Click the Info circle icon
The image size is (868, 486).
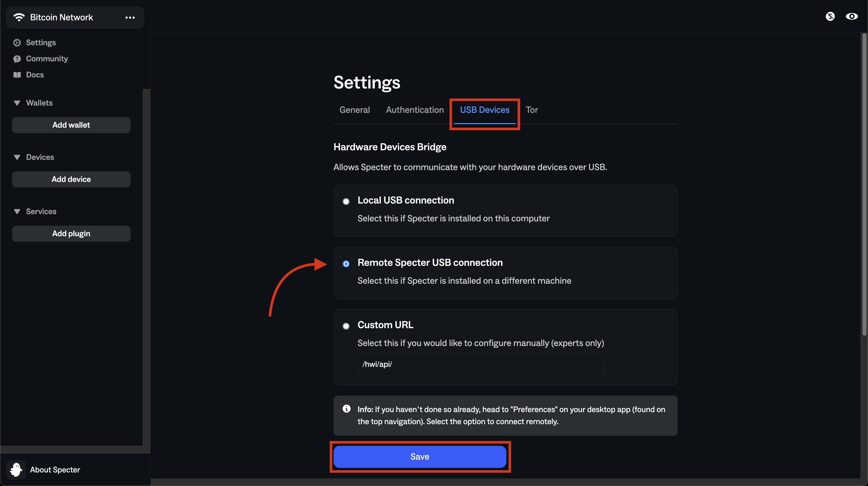coord(346,409)
